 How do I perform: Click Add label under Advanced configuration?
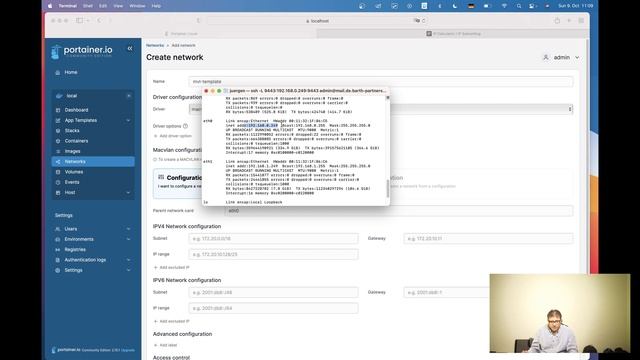click(x=165, y=345)
